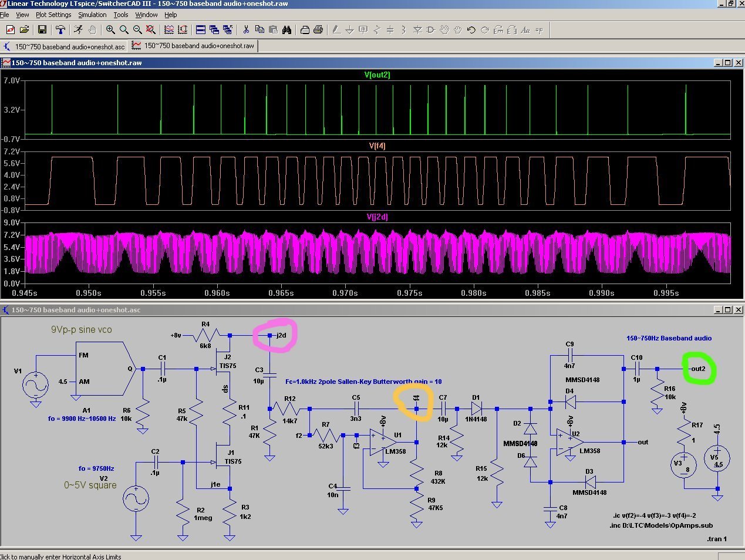Image resolution: width=745 pixels, height=560 pixels.
Task: Click the V(j2d) trace label
Action: pyautogui.click(x=377, y=217)
